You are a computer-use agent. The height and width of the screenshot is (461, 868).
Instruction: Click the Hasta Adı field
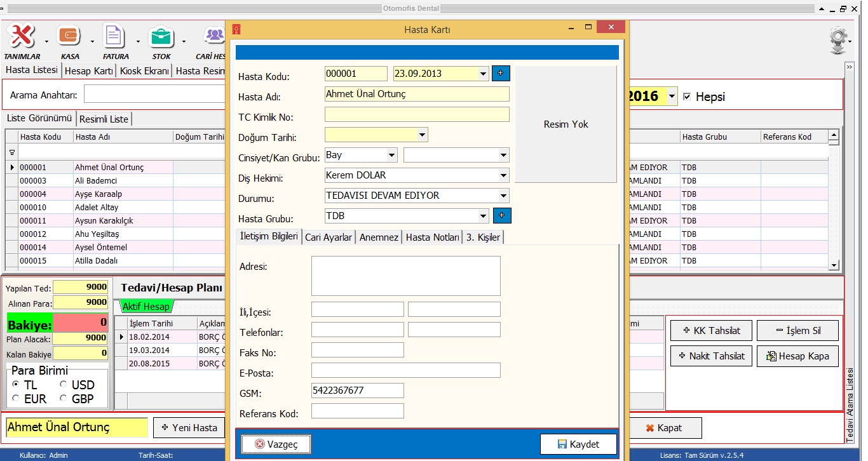(x=417, y=94)
